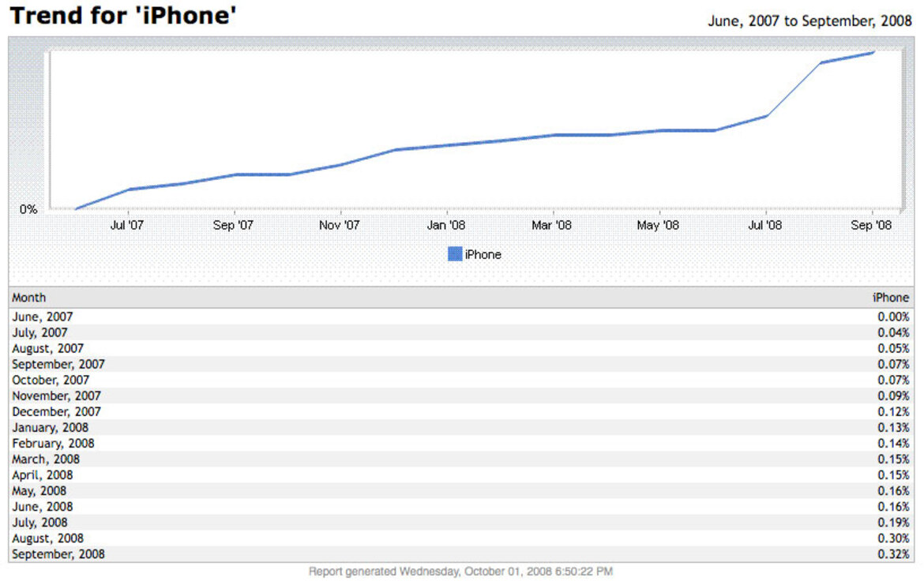Viewport: 924px width, 581px height.
Task: Click the 0% y-axis label
Action: (x=28, y=209)
